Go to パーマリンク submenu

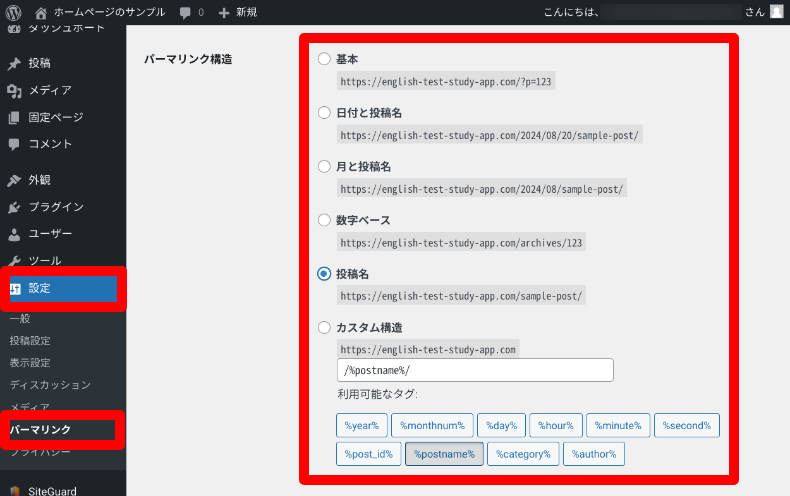pyautogui.click(x=40, y=429)
